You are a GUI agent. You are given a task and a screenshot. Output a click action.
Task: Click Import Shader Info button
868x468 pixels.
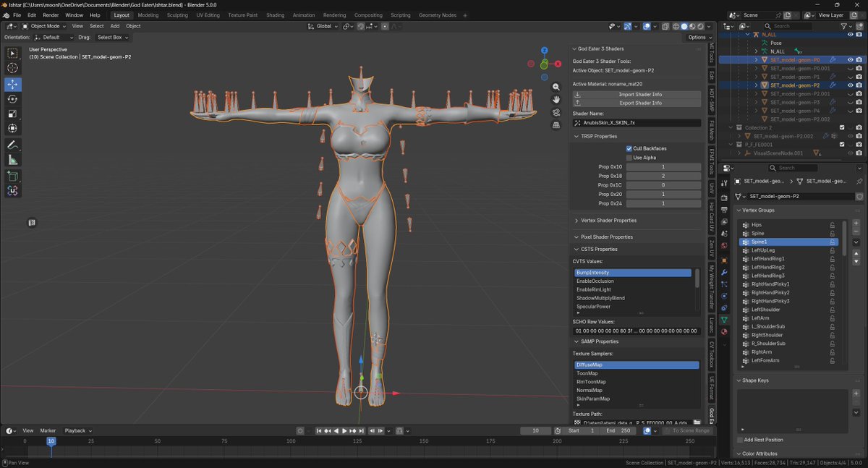[637, 95]
